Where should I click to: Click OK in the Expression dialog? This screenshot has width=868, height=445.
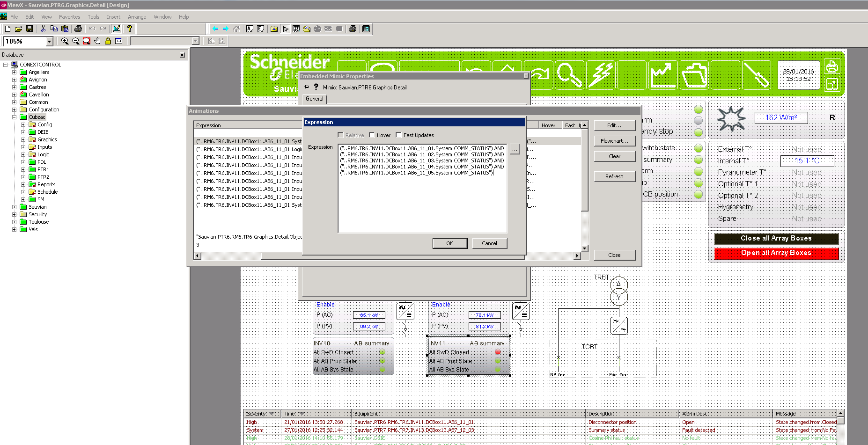[449, 243]
